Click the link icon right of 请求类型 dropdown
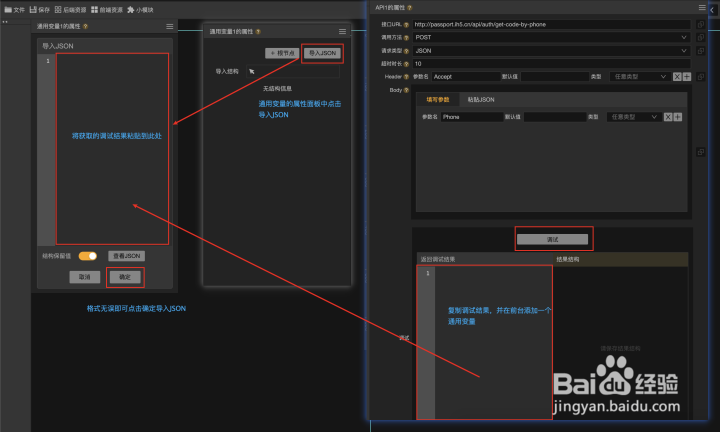 pyautogui.click(x=700, y=50)
